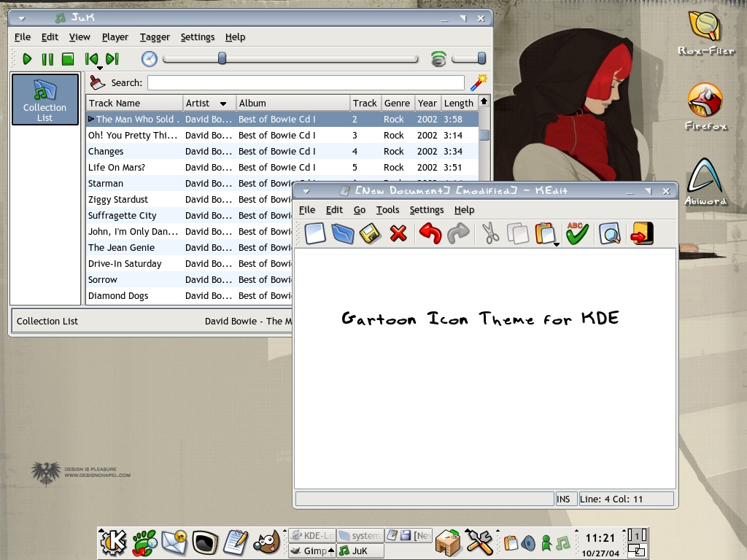Stop playback in JuK toolbar
Image resolution: width=747 pixels, height=560 pixels.
pos(68,59)
